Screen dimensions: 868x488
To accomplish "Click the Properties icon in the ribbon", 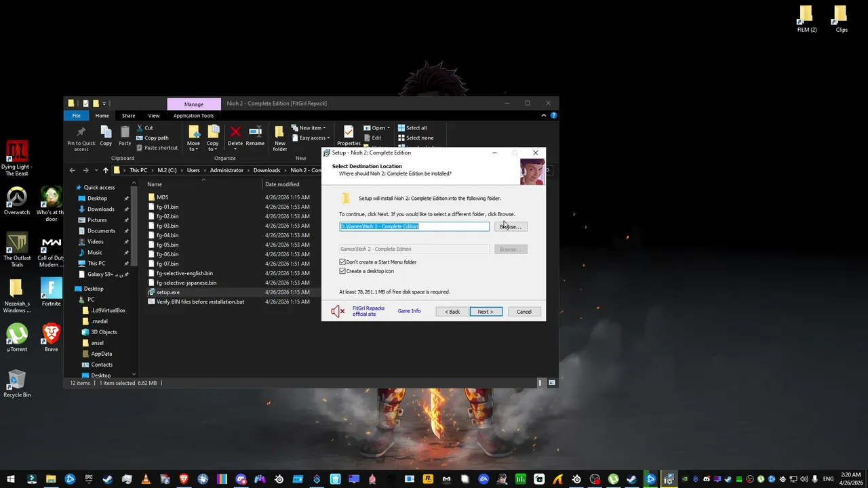I will [349, 131].
